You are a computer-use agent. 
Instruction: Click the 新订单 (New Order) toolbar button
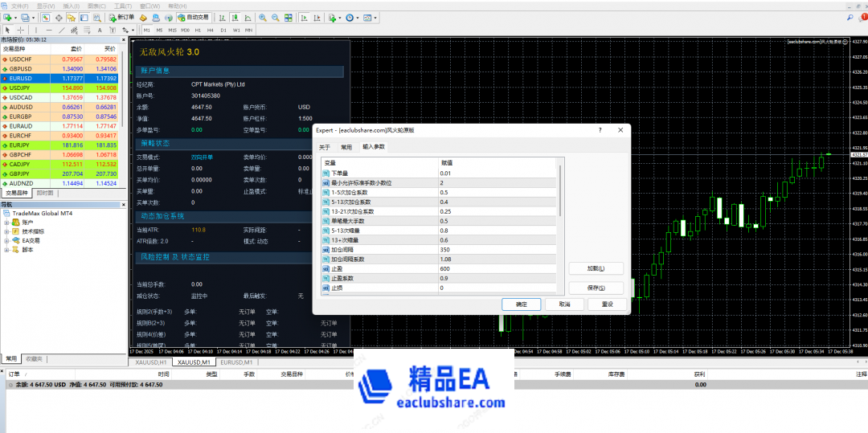tap(122, 17)
